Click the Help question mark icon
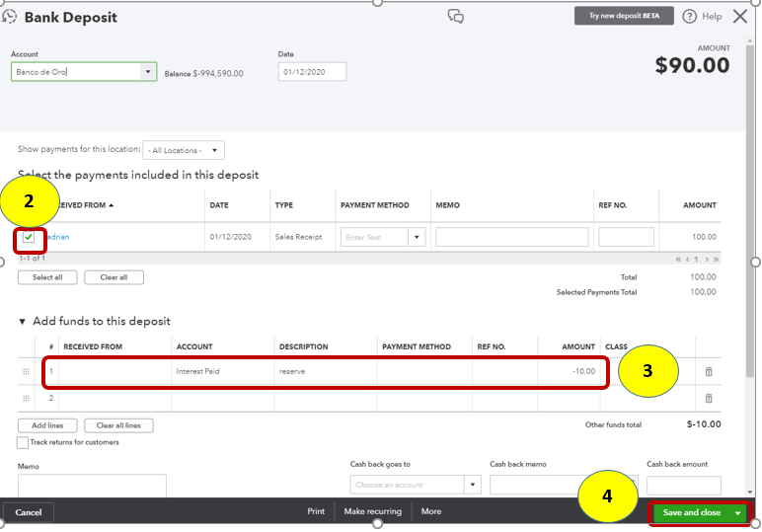 point(689,17)
